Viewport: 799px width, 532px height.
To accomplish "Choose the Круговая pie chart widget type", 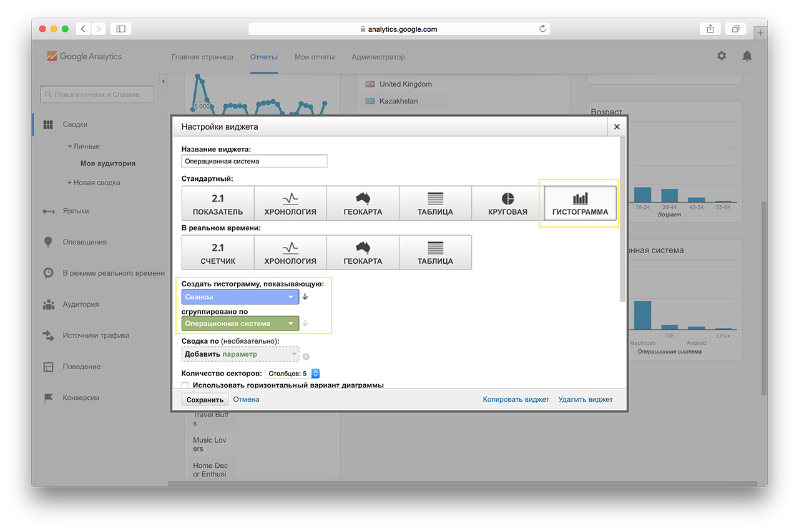I will pyautogui.click(x=507, y=204).
